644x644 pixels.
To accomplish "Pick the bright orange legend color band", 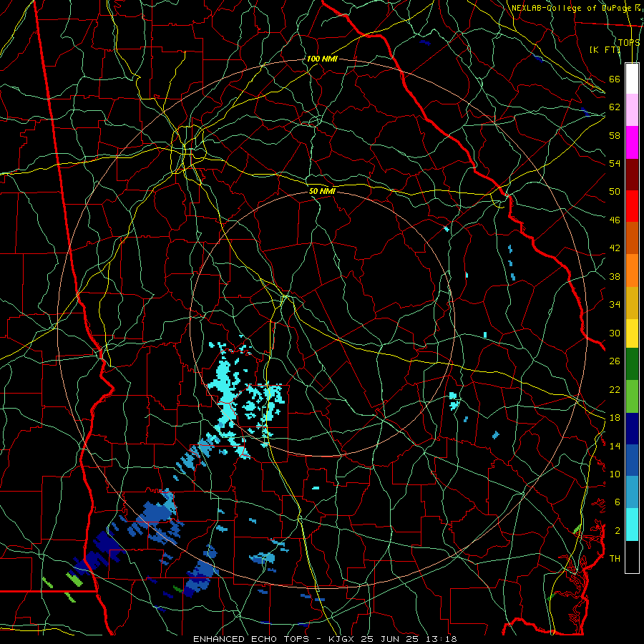I will [x=632, y=270].
